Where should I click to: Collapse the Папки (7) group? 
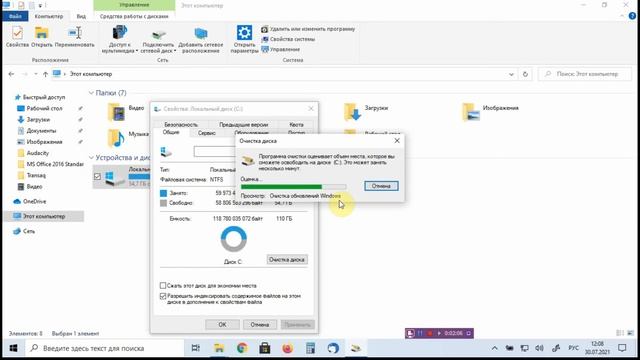click(x=91, y=93)
